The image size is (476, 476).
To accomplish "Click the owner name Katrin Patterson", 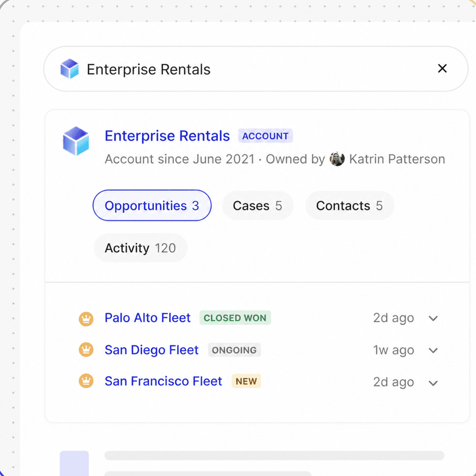I will tap(397, 159).
